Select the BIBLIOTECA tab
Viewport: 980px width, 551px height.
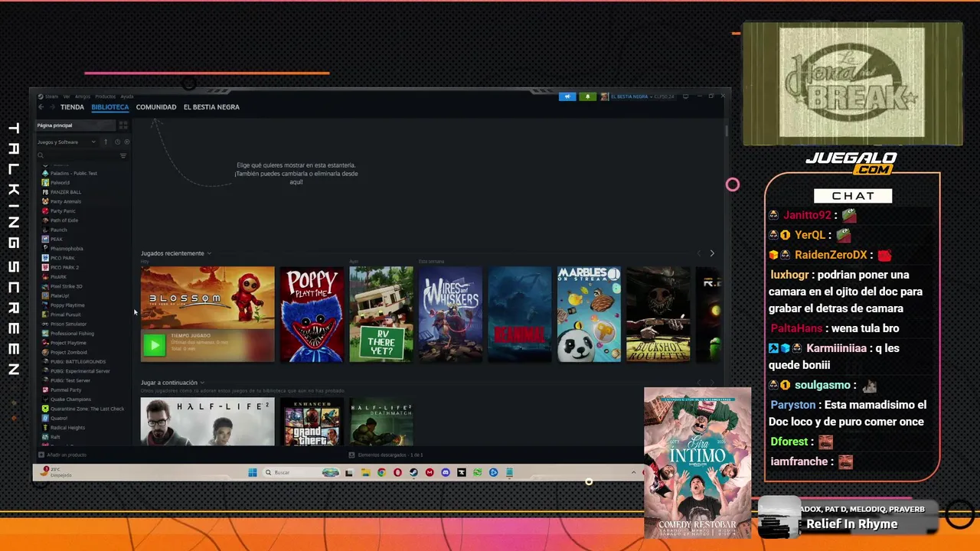[x=110, y=107]
